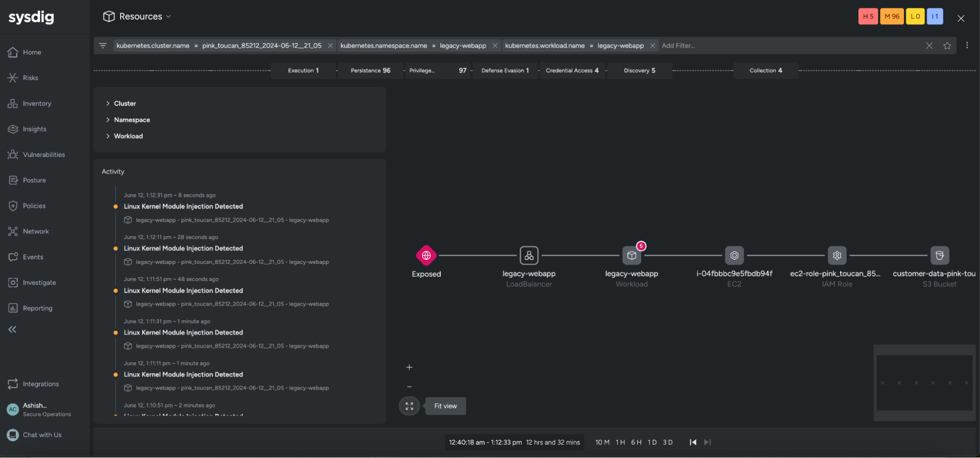980x458 pixels.
Task: Zoom in the graph with plus
Action: point(409,367)
